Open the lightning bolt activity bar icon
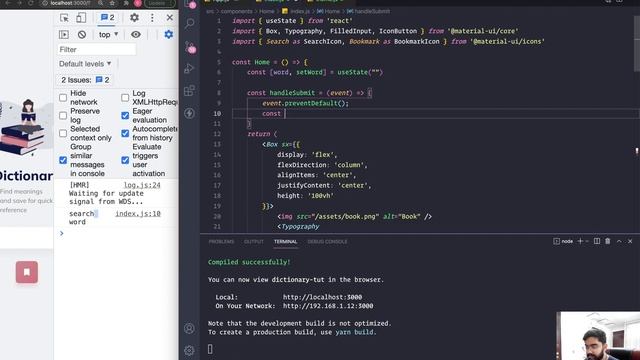Image resolution: width=640 pixels, height=360 pixels. pos(189,113)
